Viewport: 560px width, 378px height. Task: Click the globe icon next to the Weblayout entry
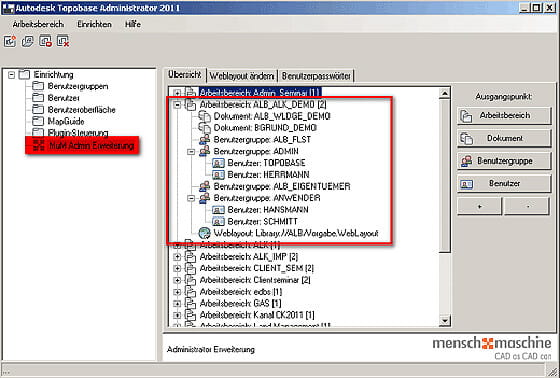pyautogui.click(x=204, y=233)
